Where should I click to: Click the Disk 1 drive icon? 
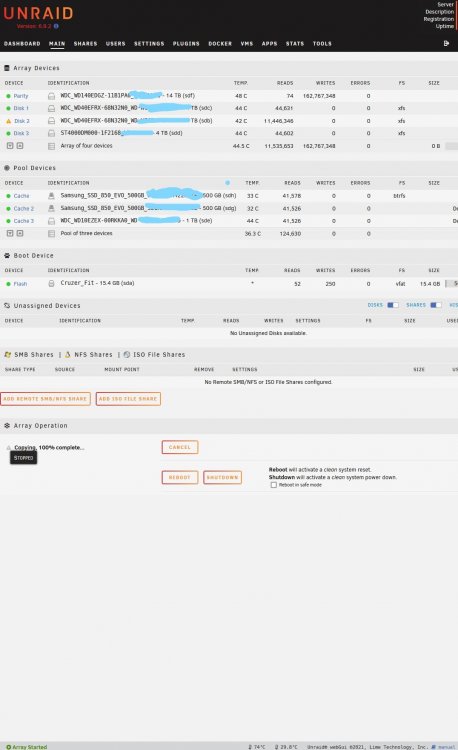[51, 109]
